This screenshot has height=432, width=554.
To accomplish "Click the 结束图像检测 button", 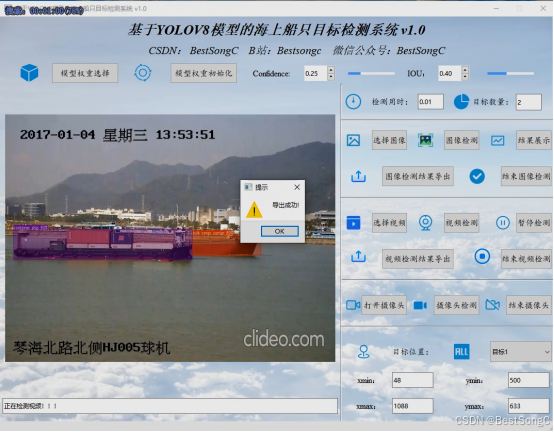I will (526, 176).
